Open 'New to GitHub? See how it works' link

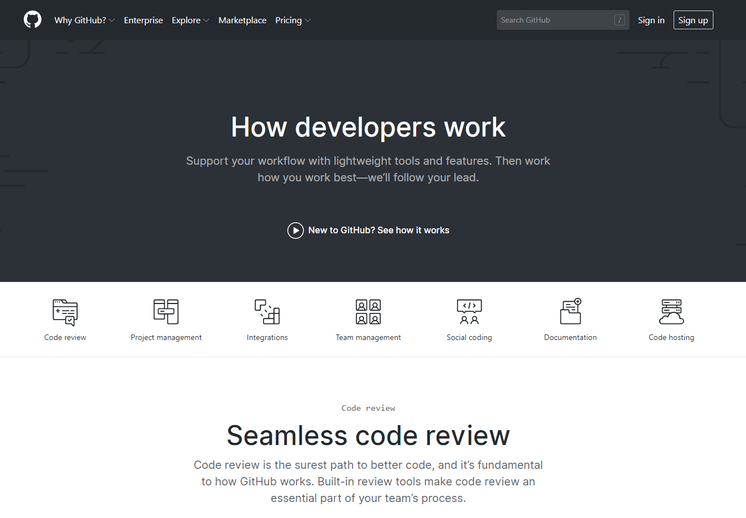point(368,230)
